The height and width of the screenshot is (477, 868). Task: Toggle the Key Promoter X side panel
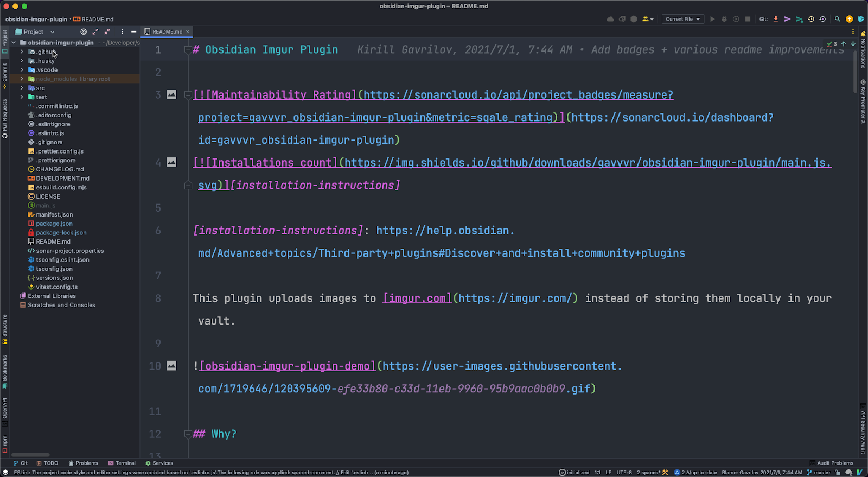pos(863,101)
